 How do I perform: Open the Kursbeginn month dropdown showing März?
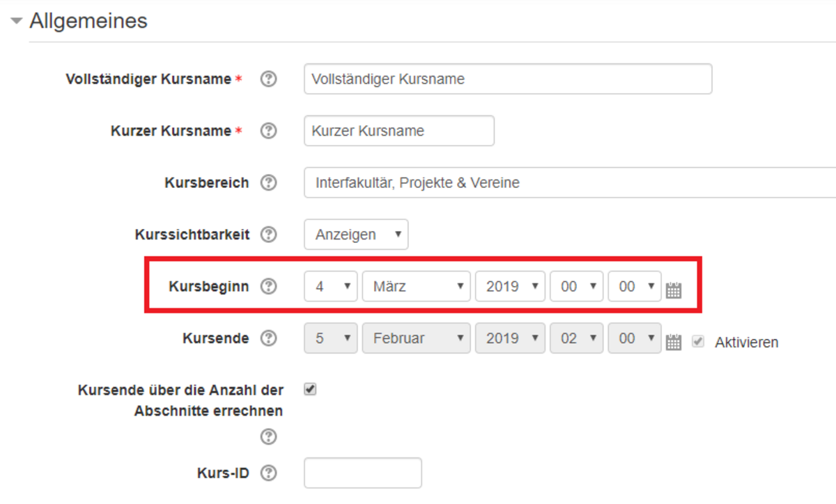416,286
